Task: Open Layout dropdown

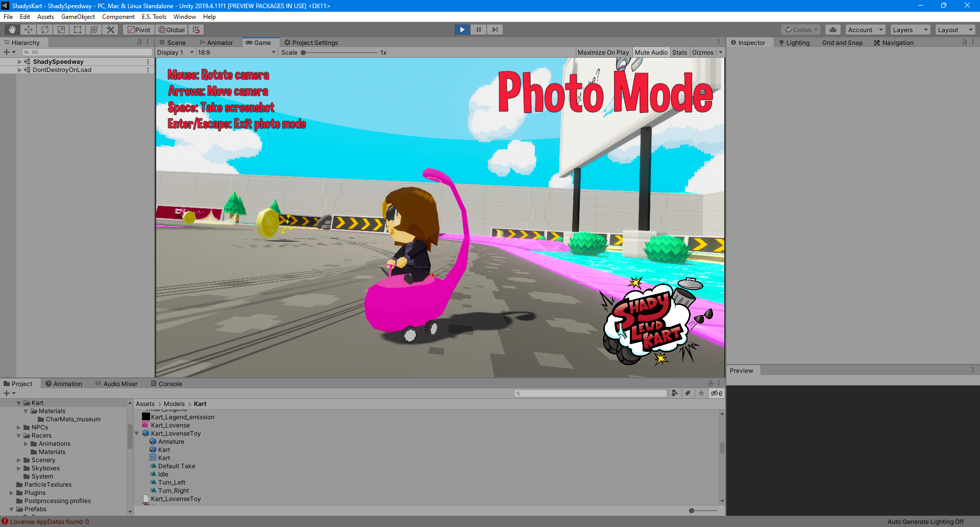Action: coord(955,30)
